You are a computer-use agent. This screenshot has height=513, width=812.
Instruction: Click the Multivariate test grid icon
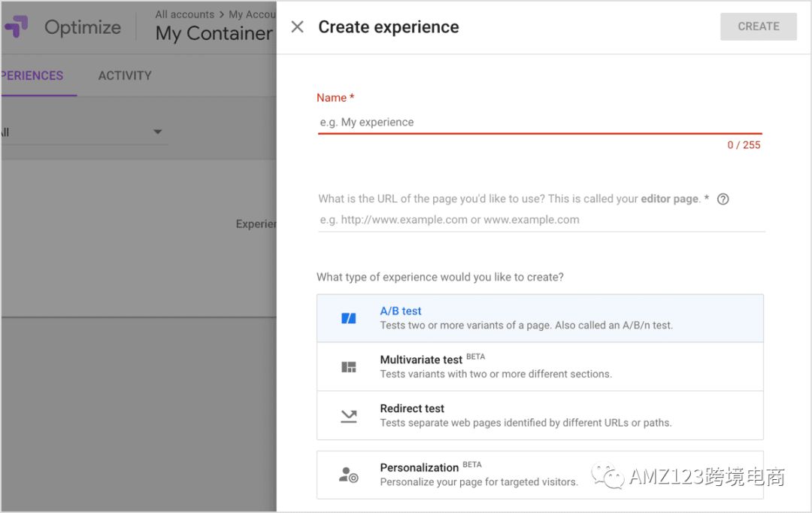click(349, 367)
